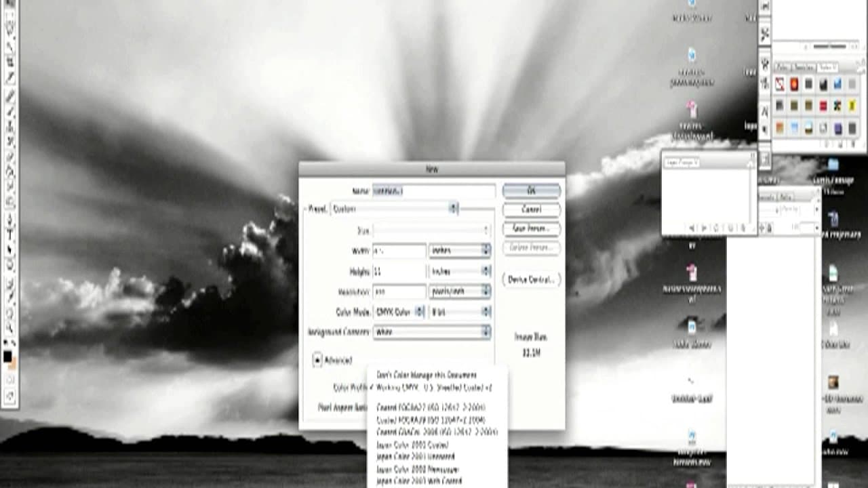Switch to the Styles tab
The height and width of the screenshot is (488, 868).
827,66
